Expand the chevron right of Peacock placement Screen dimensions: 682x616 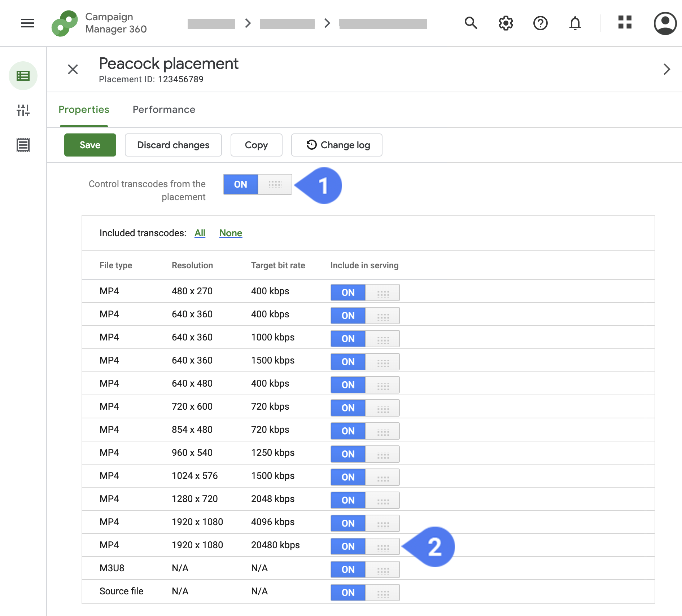(667, 69)
